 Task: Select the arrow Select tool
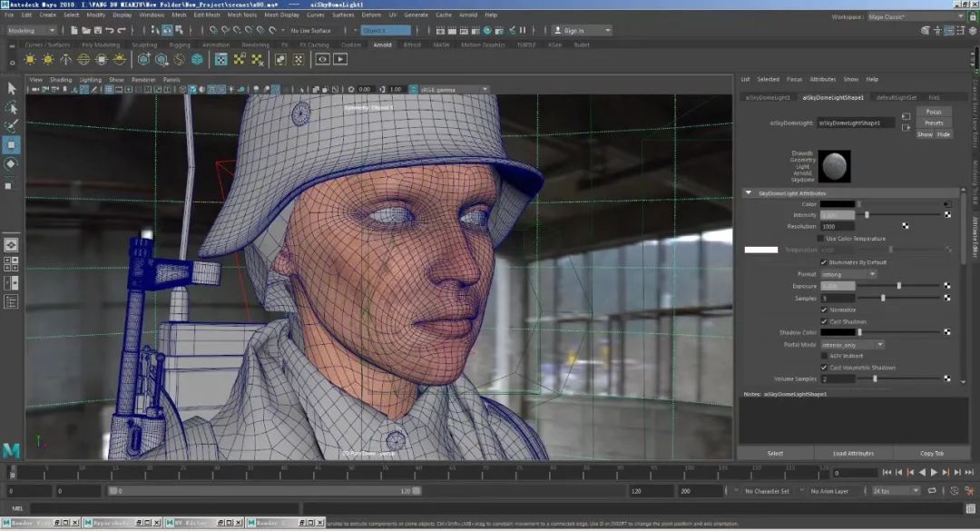click(12, 88)
